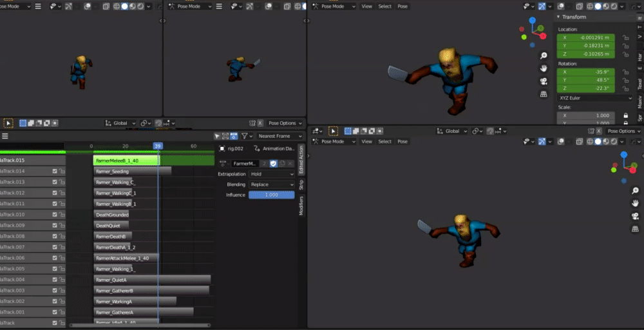Click the blue Z axis gizmo above Transform panel

click(533, 20)
